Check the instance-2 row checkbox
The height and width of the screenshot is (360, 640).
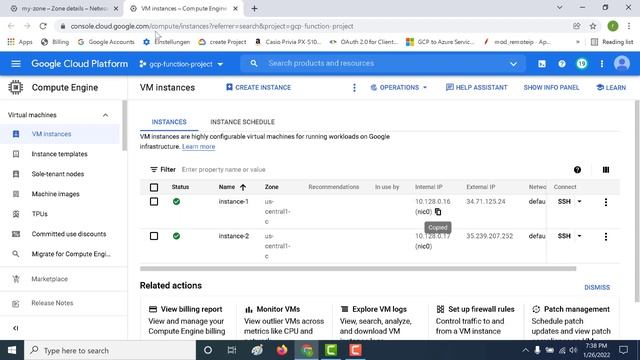click(154, 236)
